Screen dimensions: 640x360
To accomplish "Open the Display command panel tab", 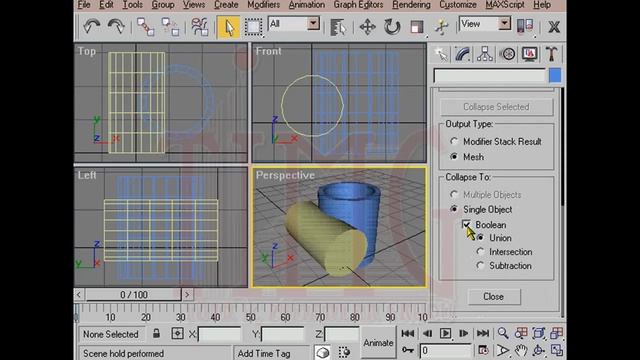I will tap(529, 54).
